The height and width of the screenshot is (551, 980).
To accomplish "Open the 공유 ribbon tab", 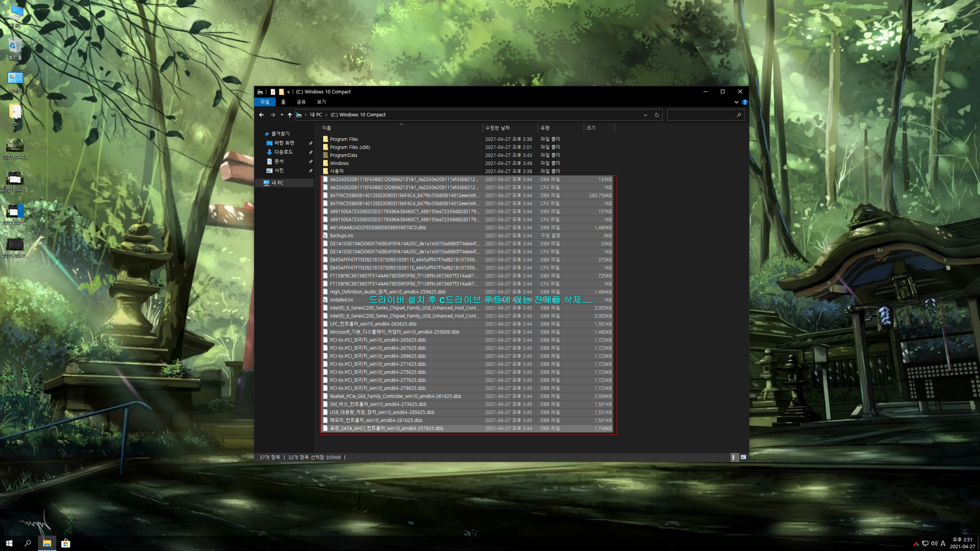I will [301, 102].
